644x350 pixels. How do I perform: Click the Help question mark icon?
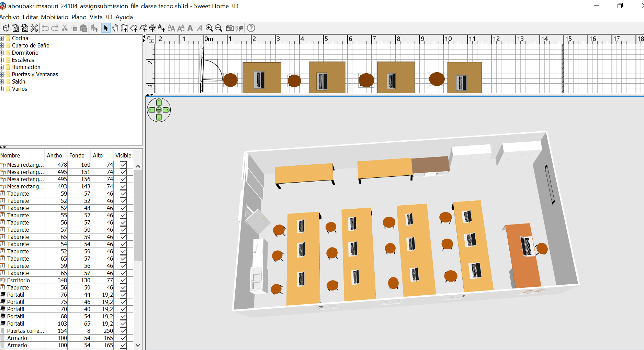tap(251, 28)
